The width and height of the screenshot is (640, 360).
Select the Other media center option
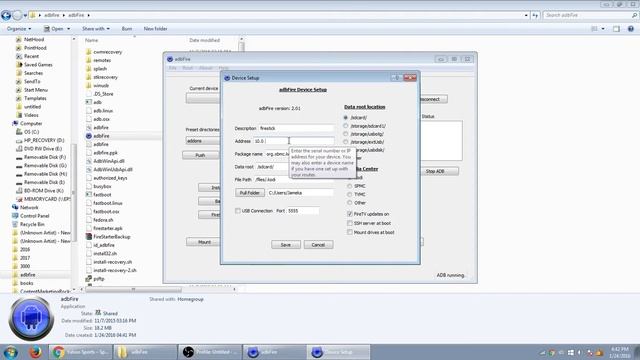click(x=349, y=202)
